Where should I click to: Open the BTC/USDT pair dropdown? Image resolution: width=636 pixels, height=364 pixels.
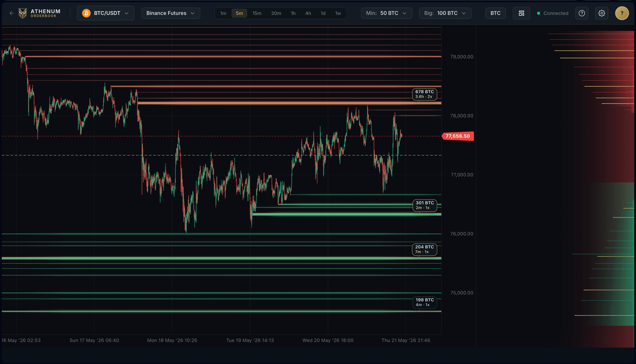(106, 13)
